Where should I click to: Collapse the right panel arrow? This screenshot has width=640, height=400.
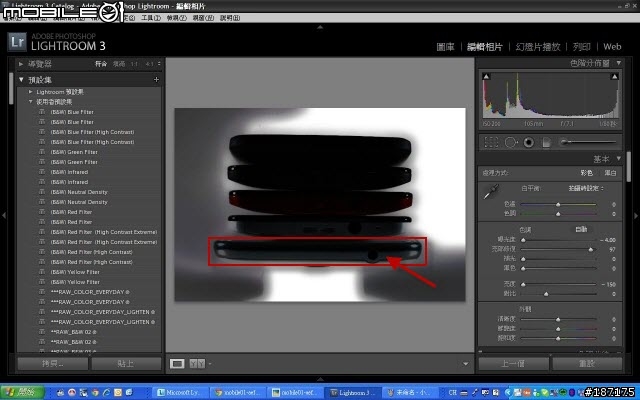coord(636,215)
